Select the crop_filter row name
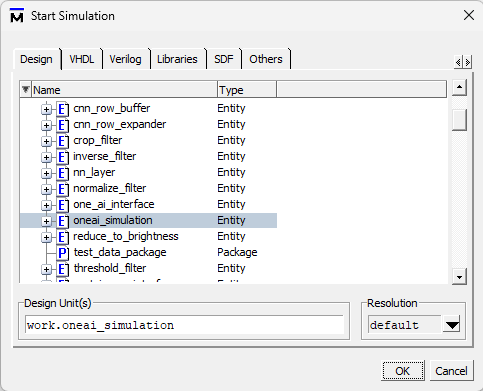The height and width of the screenshot is (391, 483). pos(98,140)
